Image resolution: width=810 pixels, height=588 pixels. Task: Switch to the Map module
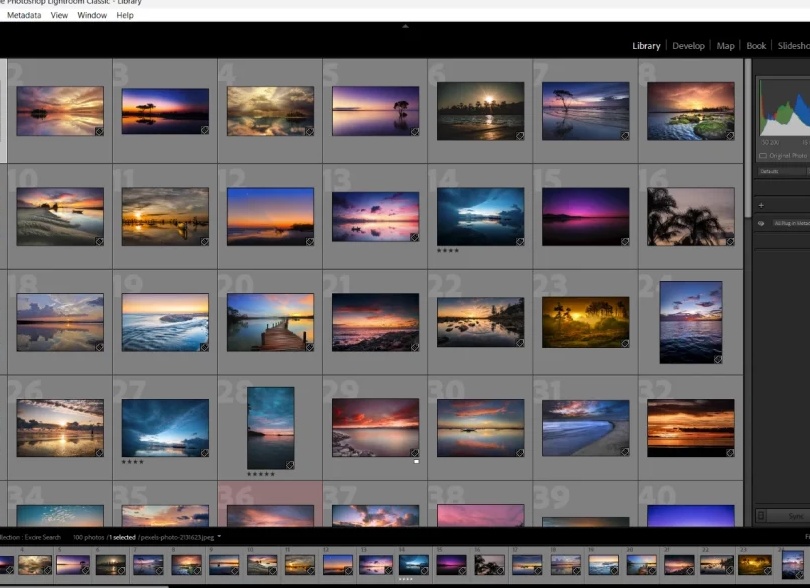725,45
